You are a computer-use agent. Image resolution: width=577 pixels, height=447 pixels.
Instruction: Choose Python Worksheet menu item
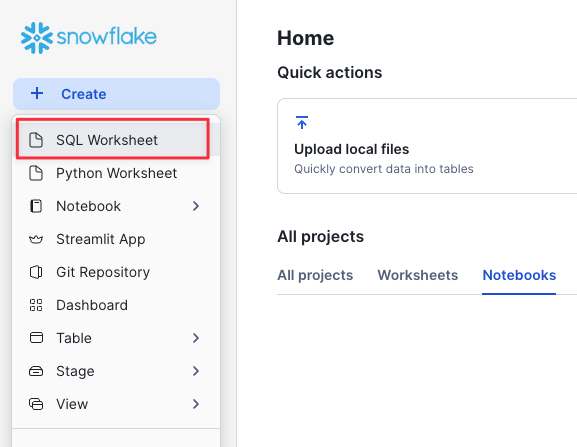click(116, 173)
